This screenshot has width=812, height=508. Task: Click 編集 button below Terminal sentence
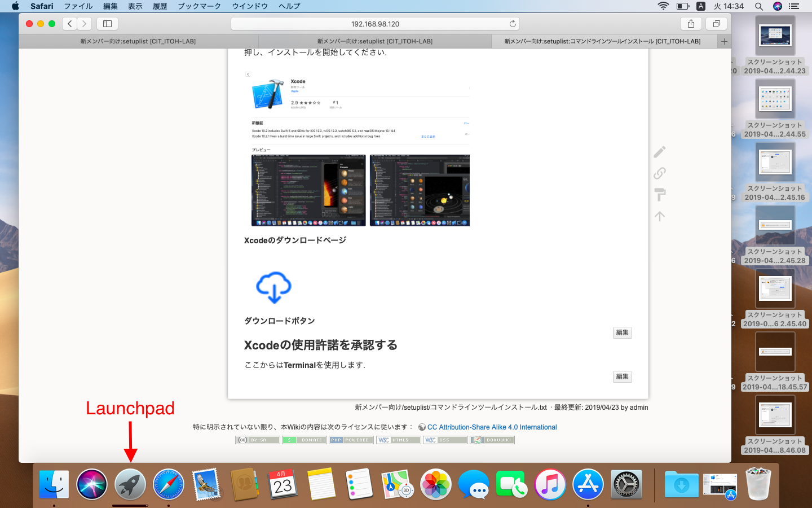click(623, 376)
